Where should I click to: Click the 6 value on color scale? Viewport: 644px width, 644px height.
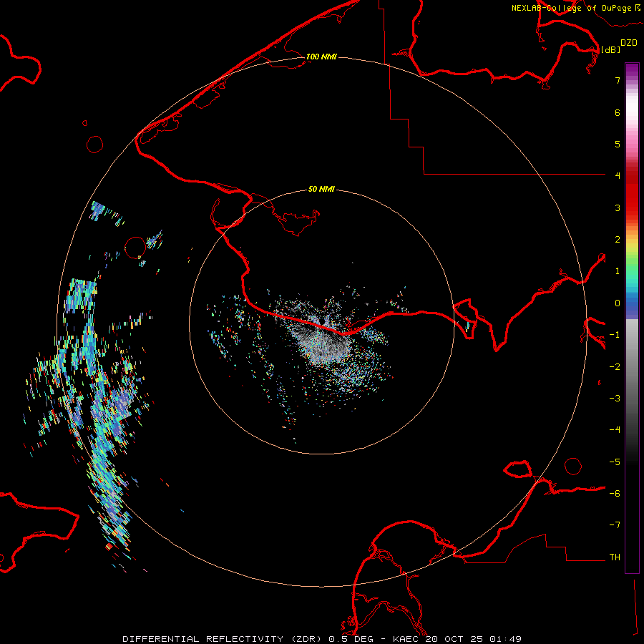[618, 112]
